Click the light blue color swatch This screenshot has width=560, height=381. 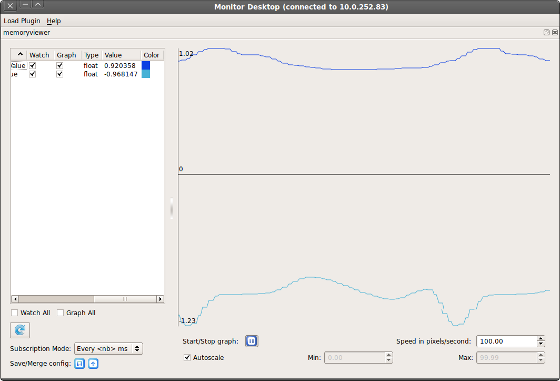pos(146,74)
